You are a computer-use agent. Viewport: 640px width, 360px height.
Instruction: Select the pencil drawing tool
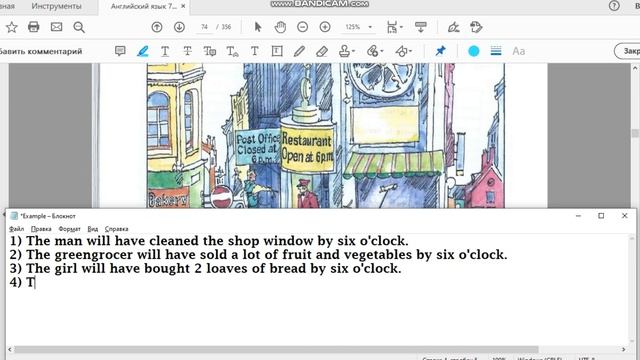click(299, 51)
